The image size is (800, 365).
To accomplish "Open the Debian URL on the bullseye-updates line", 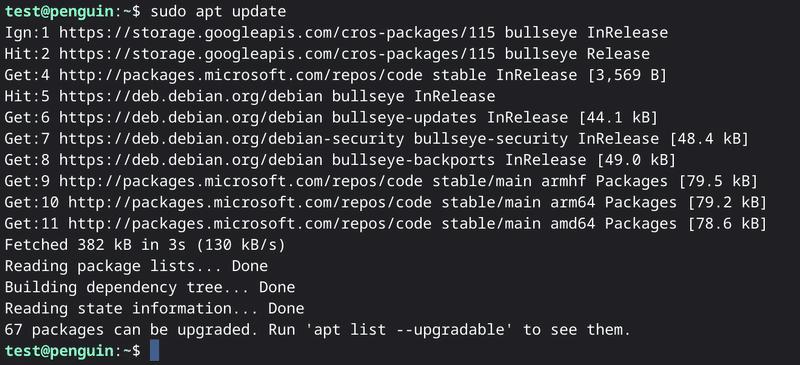I will (x=191, y=118).
